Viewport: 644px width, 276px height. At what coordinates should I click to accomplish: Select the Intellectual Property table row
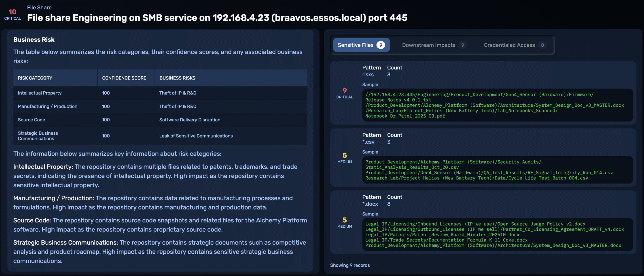pyautogui.click(x=40, y=93)
